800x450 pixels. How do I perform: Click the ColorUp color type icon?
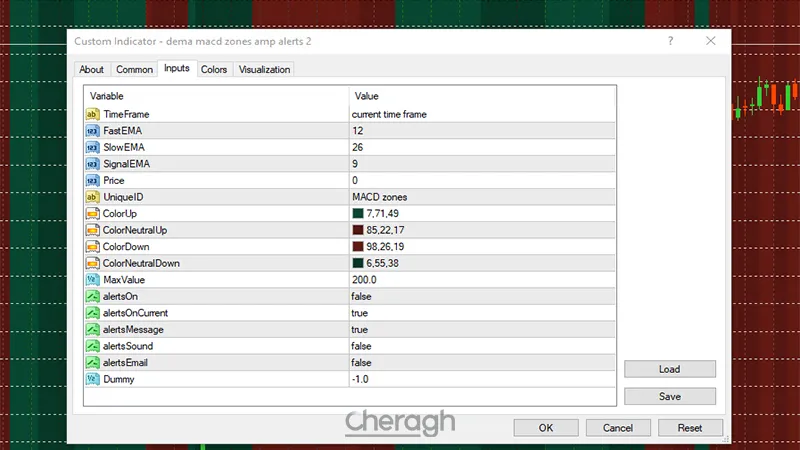(x=92, y=214)
